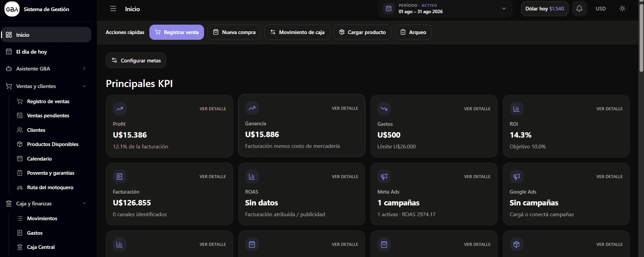Image resolution: width=644 pixels, height=257 pixels.
Task: Click the GBA logo in the sidebar
Action: (x=12, y=9)
